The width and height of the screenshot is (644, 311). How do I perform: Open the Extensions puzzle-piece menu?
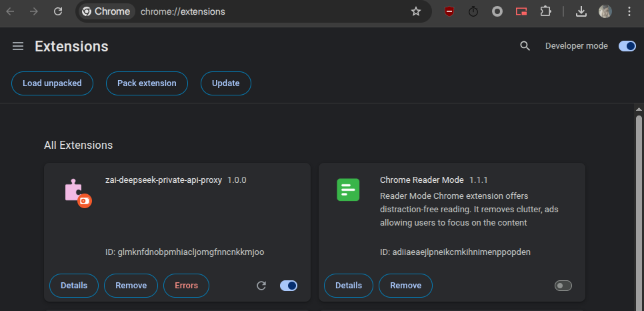[545, 11]
